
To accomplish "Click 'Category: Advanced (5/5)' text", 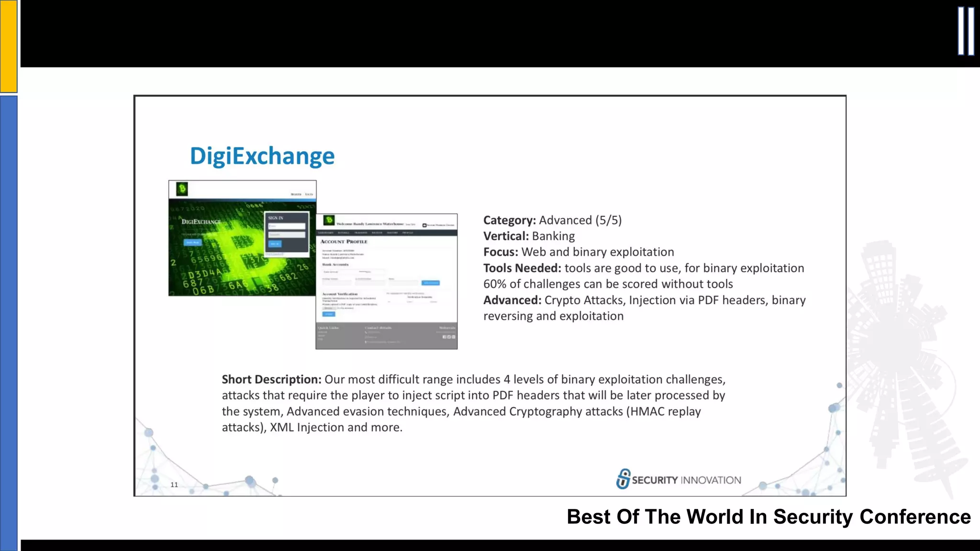I will tap(553, 220).
